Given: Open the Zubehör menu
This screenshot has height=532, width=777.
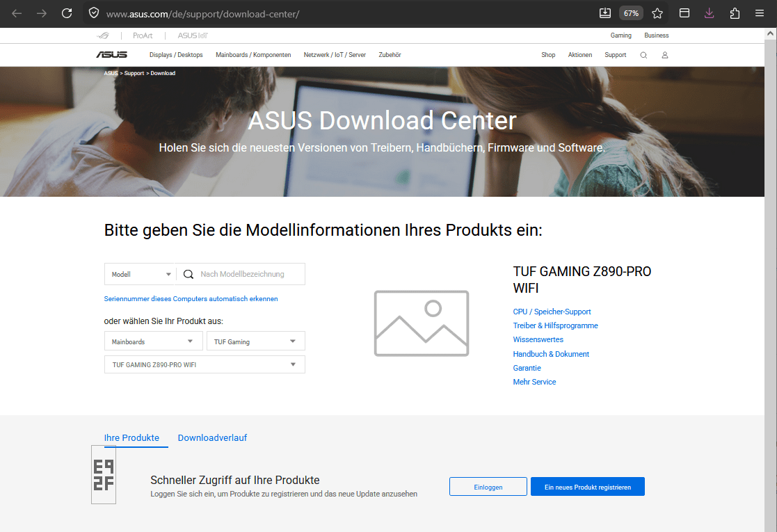Looking at the screenshot, I should tap(390, 55).
